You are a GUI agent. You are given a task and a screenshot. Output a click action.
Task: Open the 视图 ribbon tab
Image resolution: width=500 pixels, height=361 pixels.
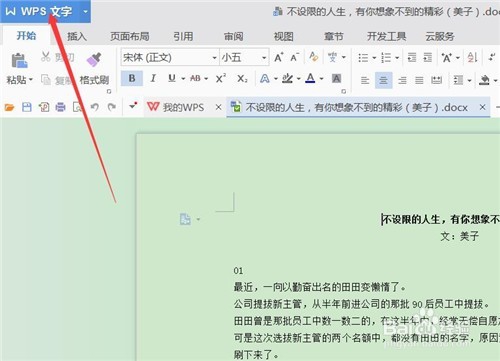pos(283,36)
